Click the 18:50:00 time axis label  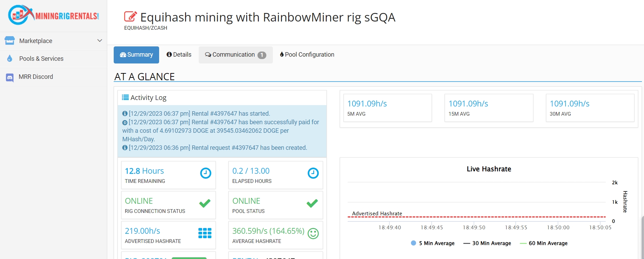pos(558,228)
